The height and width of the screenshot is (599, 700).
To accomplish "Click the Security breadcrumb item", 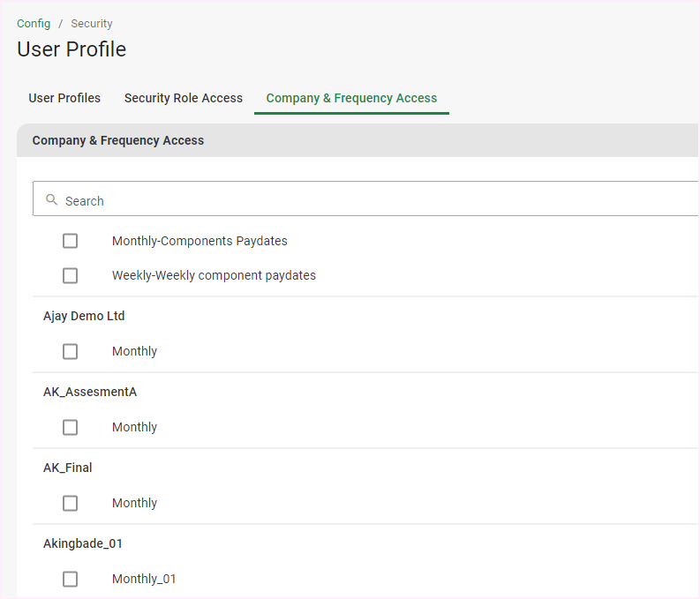I will point(92,24).
